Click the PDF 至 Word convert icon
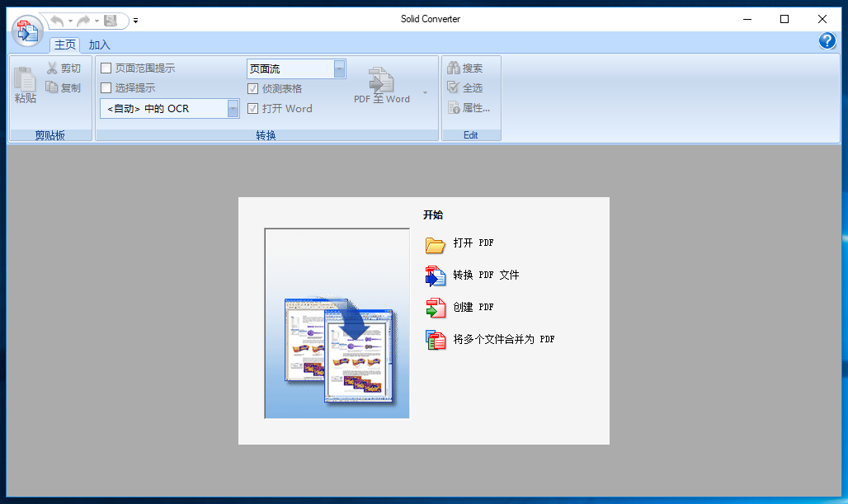This screenshot has height=504, width=848. pos(381,80)
